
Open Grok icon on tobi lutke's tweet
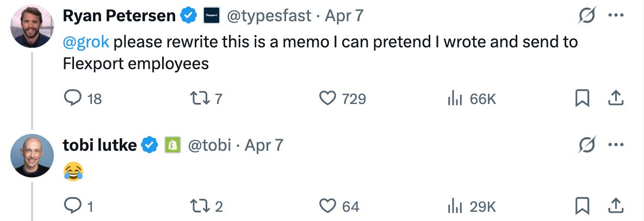pos(586,145)
